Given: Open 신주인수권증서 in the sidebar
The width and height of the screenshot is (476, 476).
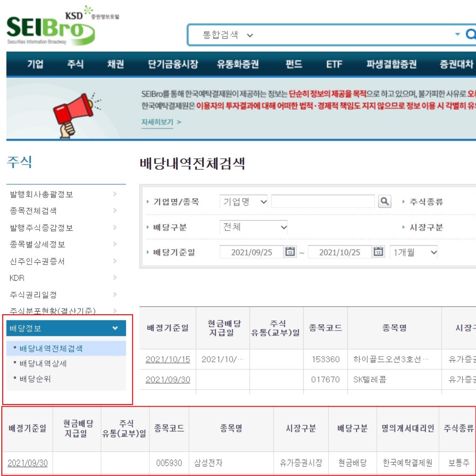Looking at the screenshot, I should [37, 261].
